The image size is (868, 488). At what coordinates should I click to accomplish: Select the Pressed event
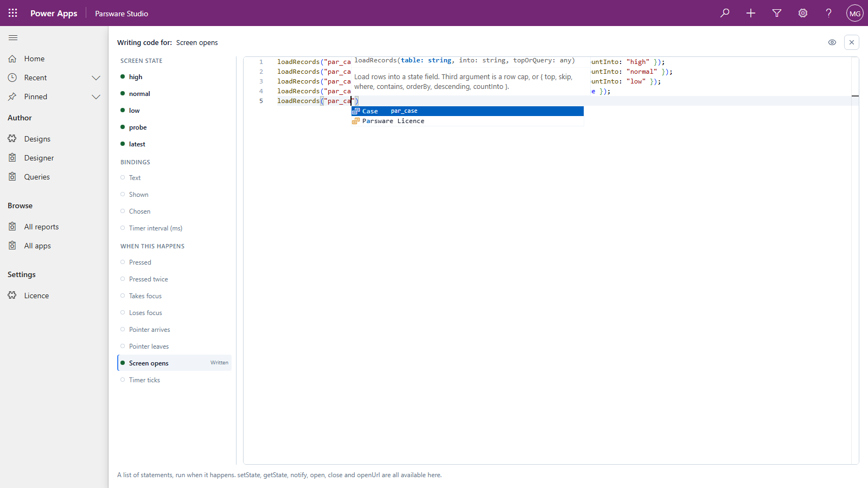pyautogui.click(x=175, y=262)
